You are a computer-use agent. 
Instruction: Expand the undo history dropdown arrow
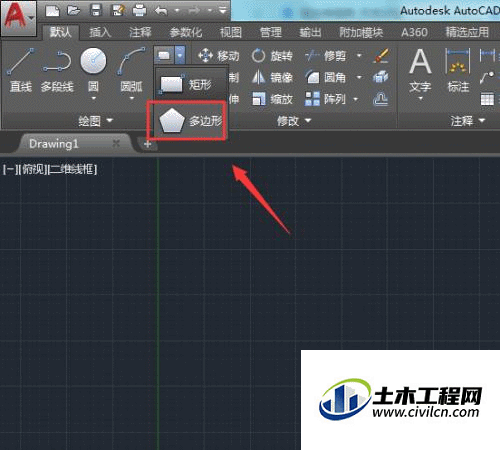[x=177, y=11]
